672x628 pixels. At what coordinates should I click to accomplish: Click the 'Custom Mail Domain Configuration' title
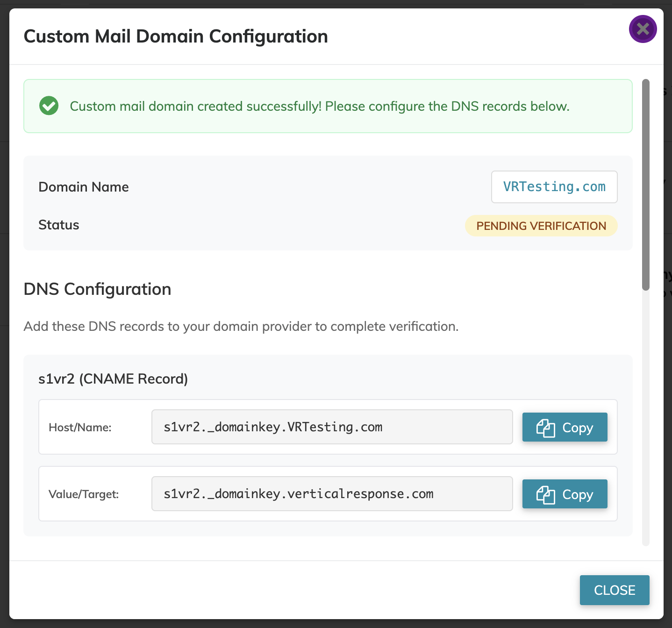(176, 36)
